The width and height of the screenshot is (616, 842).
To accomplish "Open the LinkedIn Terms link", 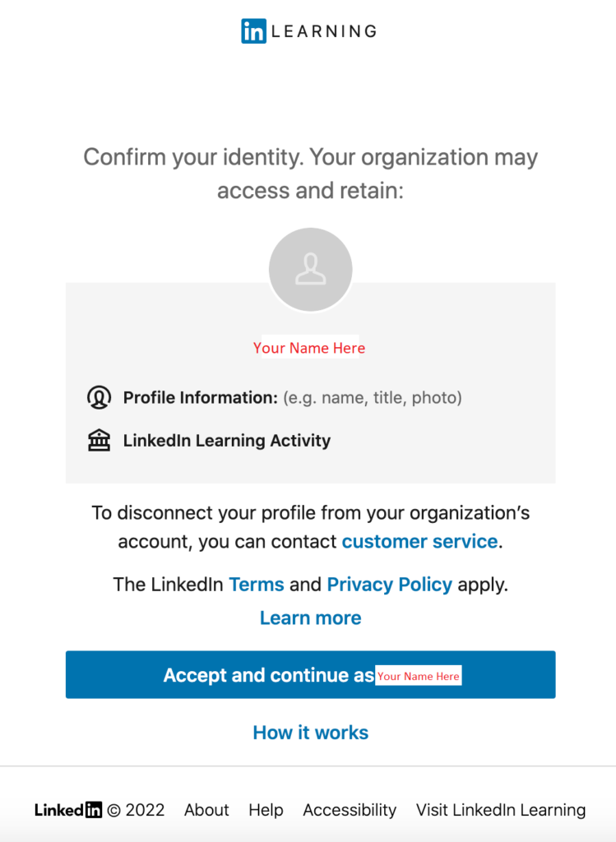I will coord(256,584).
